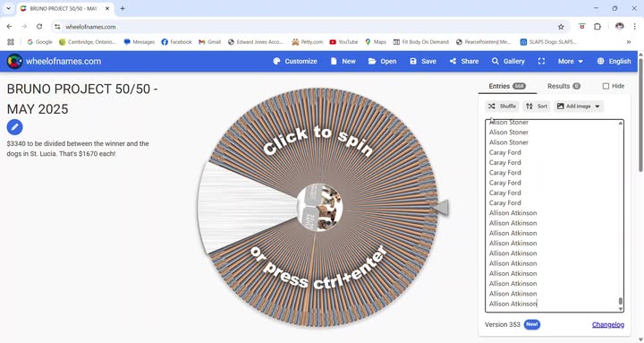Click the entries list scrollbar thumb

point(620,302)
